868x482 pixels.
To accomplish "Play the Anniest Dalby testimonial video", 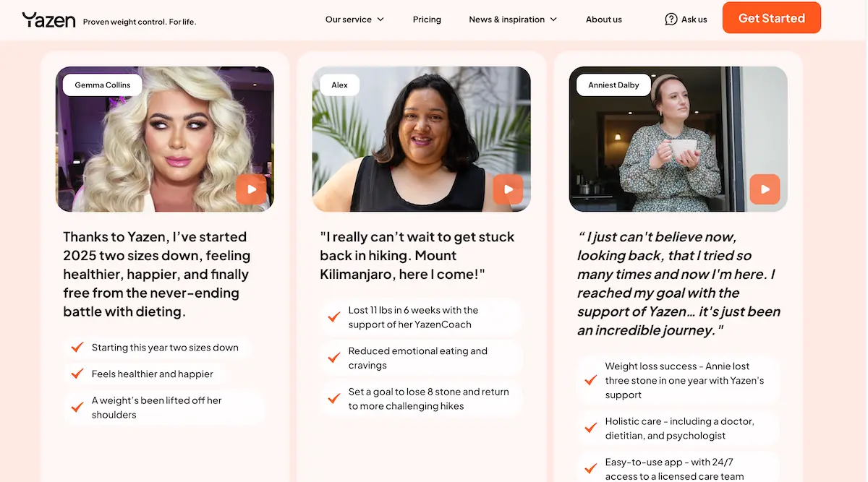I will pyautogui.click(x=765, y=189).
